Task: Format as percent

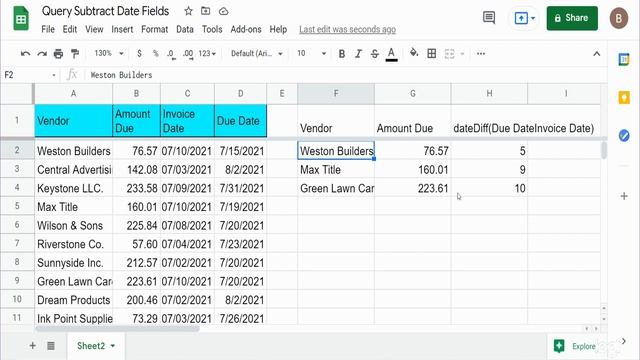Action: pos(156,53)
